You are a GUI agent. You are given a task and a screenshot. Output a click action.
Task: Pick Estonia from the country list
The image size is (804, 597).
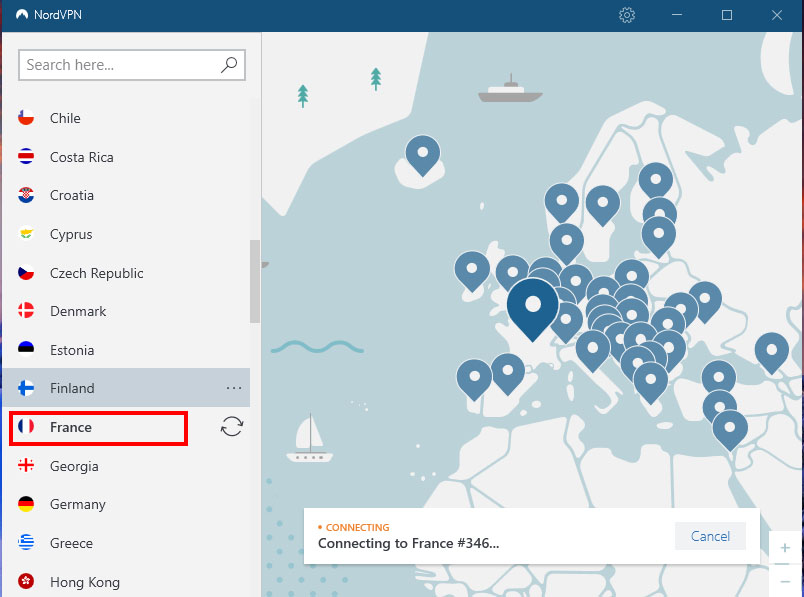pyautogui.click(x=72, y=350)
